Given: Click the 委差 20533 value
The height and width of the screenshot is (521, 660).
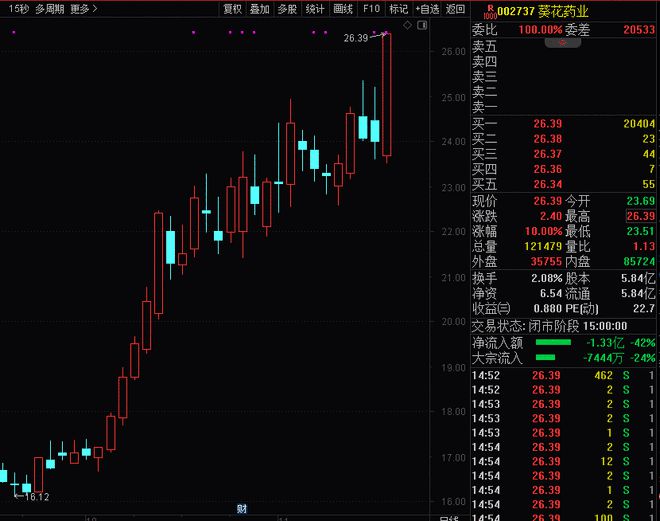Looking at the screenshot, I should [x=639, y=30].
